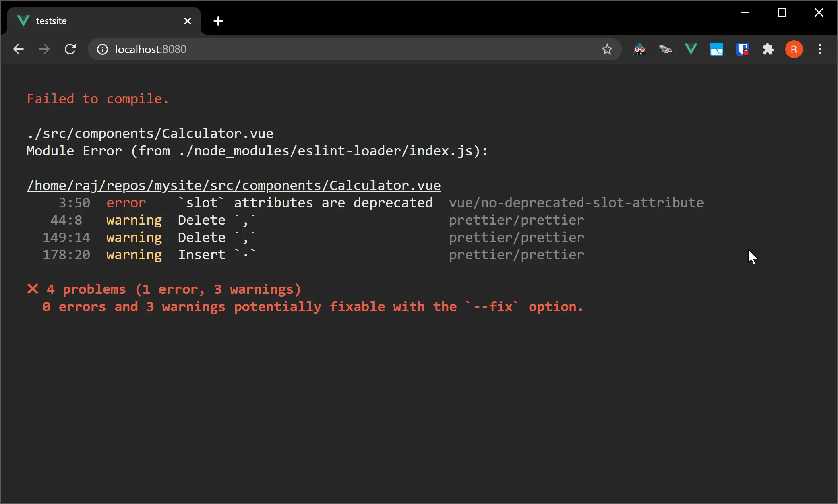The width and height of the screenshot is (838, 504).
Task: Click the vue/no-deprecated-slot-attribute rule text
Action: tap(576, 203)
